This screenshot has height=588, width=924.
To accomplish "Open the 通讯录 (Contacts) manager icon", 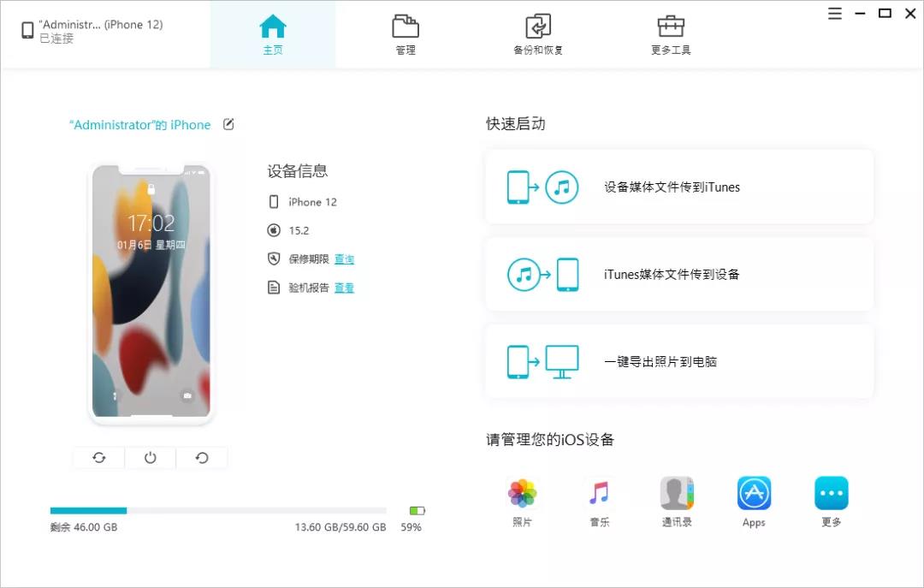I will click(x=676, y=492).
